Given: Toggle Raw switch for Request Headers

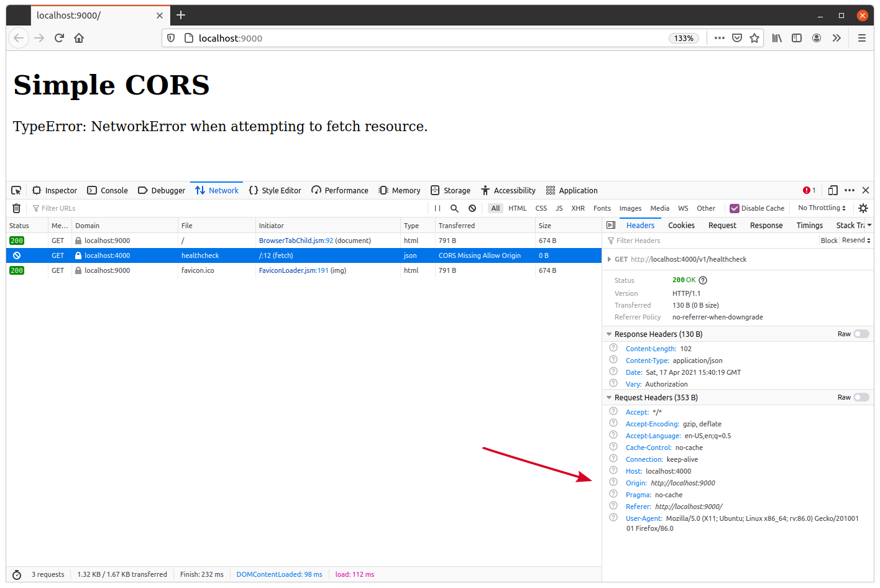Looking at the screenshot, I should 861,397.
